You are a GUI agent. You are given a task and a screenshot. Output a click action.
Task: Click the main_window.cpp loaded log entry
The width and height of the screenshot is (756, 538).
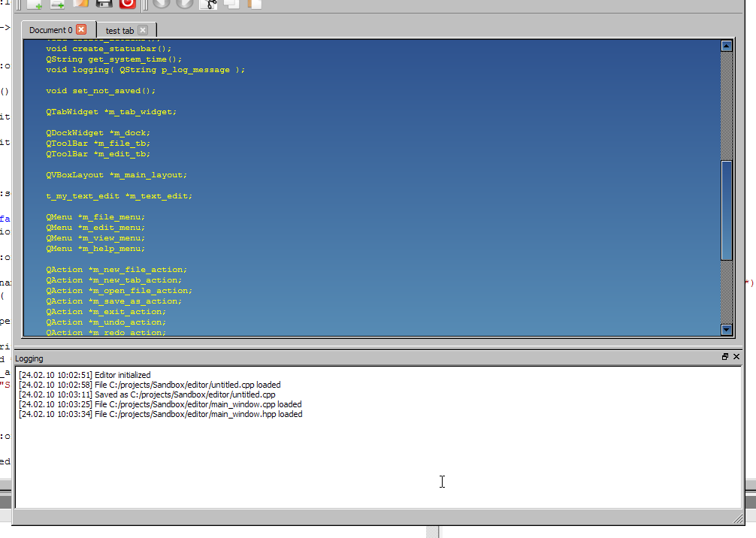click(160, 404)
